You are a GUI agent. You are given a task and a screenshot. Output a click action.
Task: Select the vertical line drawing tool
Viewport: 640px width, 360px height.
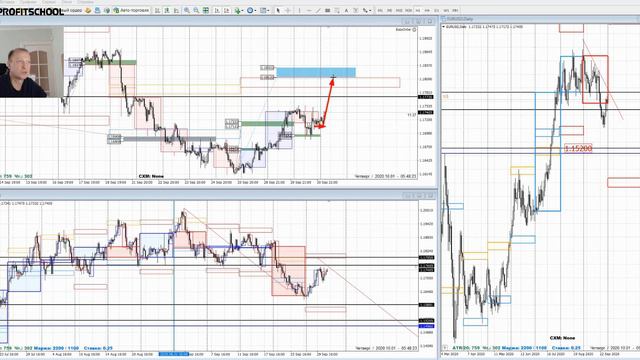[300, 10]
